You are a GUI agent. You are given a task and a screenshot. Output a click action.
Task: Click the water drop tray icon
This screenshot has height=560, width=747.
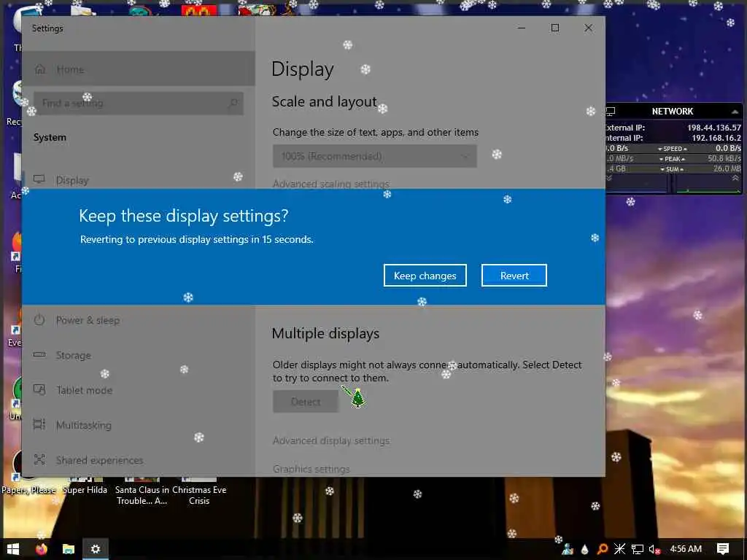tap(584, 549)
